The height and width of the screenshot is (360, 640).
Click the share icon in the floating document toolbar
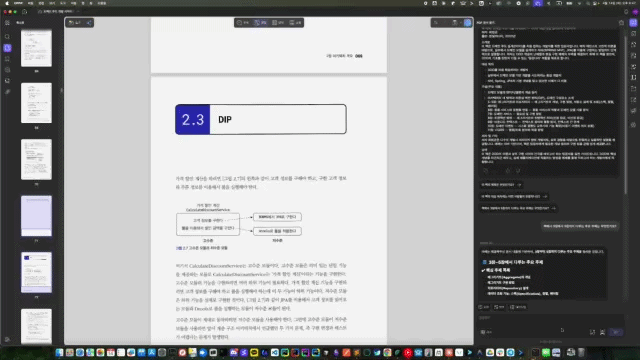89,23
